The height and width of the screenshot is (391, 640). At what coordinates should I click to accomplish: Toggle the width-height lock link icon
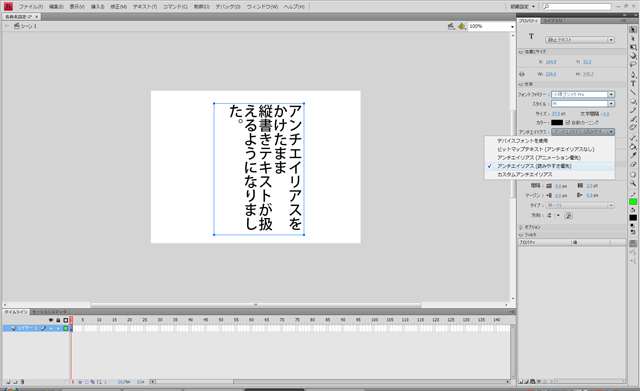point(522,74)
